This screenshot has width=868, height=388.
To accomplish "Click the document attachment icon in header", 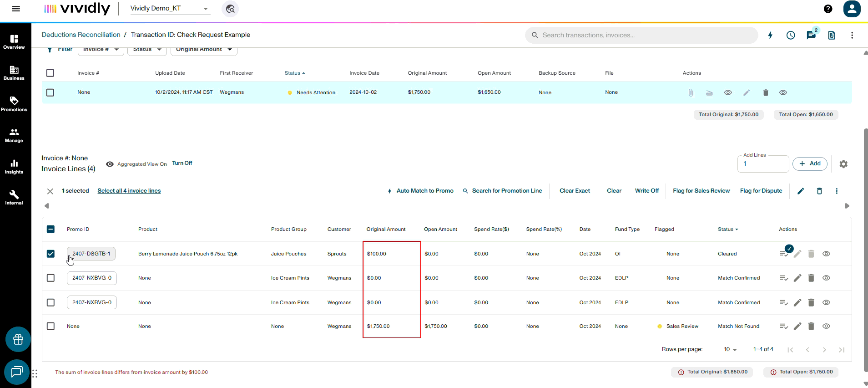I will coord(832,35).
